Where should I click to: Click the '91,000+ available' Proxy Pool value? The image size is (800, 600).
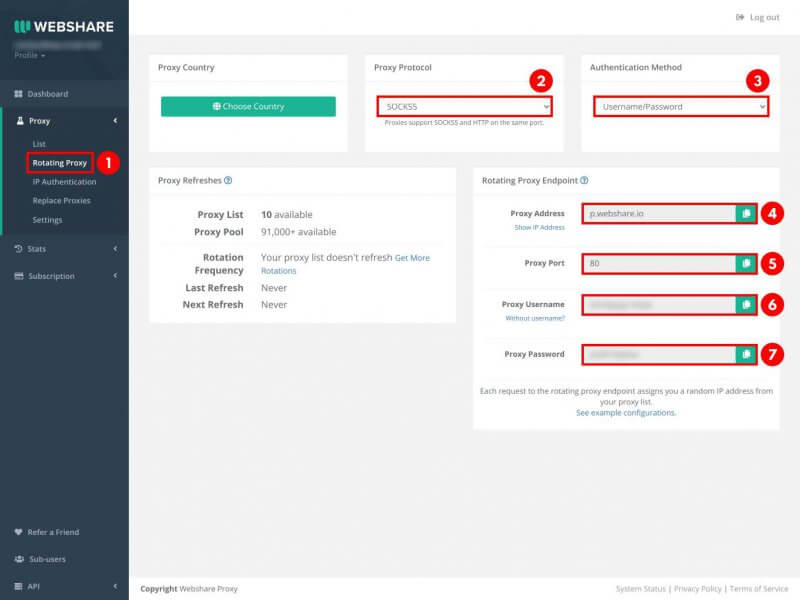[x=298, y=232]
